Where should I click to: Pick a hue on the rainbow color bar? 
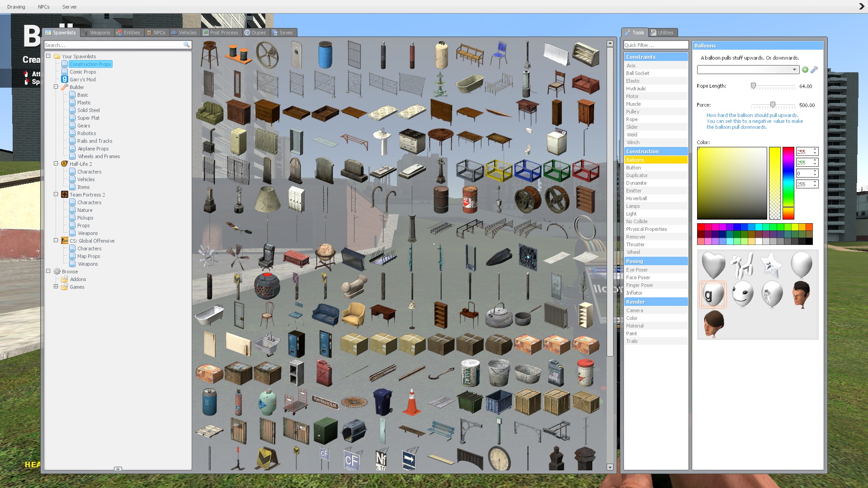788,177
